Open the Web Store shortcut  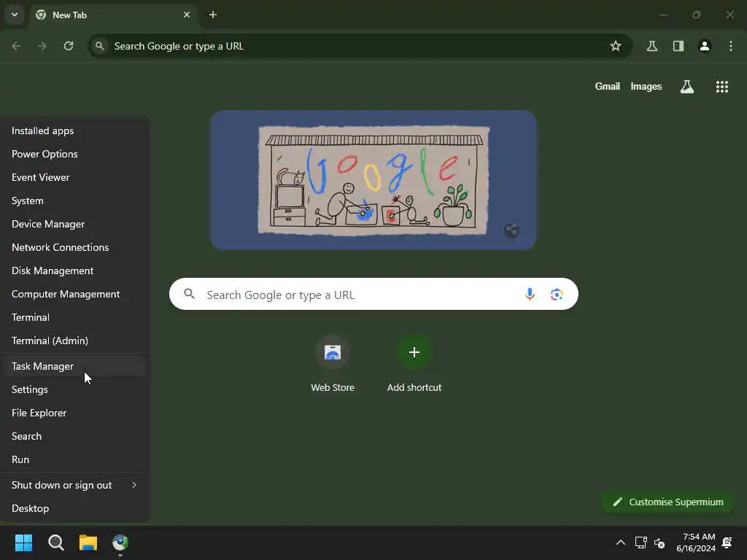coord(333,364)
